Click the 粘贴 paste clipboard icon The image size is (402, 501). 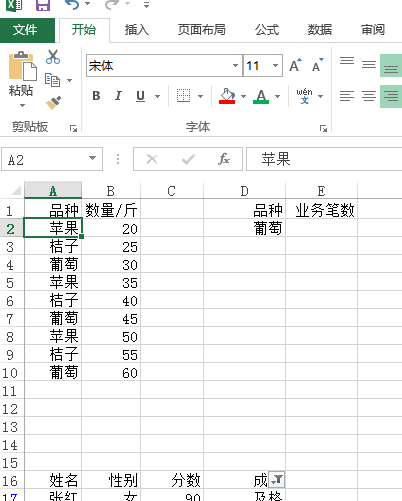click(22, 66)
